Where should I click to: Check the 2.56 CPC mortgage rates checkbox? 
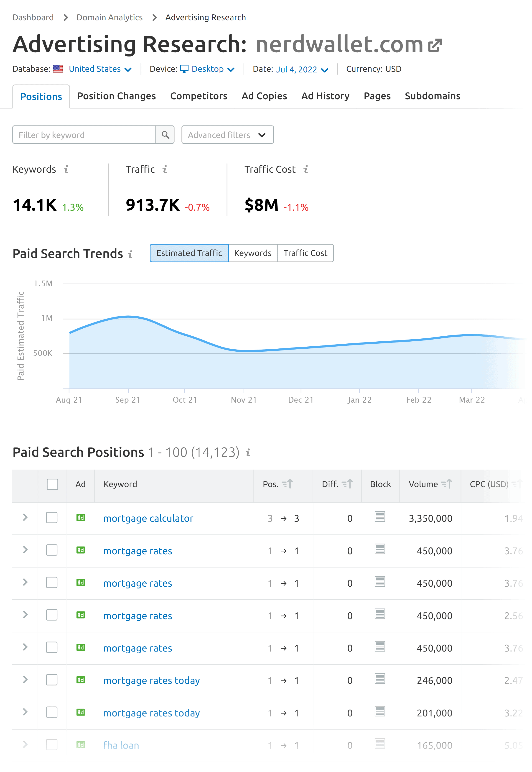pos(52,615)
